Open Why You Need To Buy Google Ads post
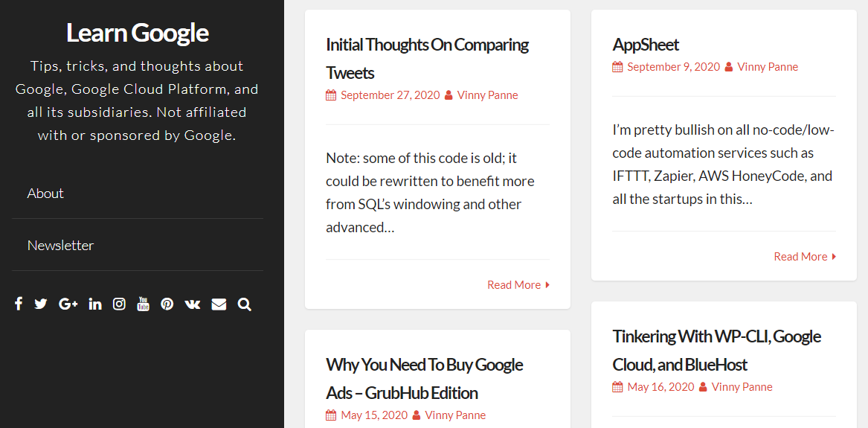 pyautogui.click(x=425, y=379)
